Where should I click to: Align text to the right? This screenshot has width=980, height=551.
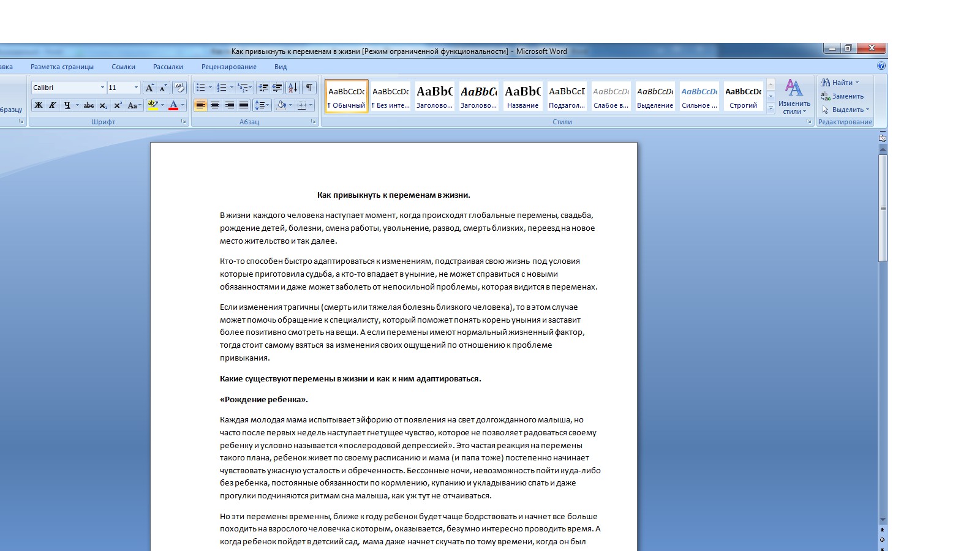coord(230,105)
